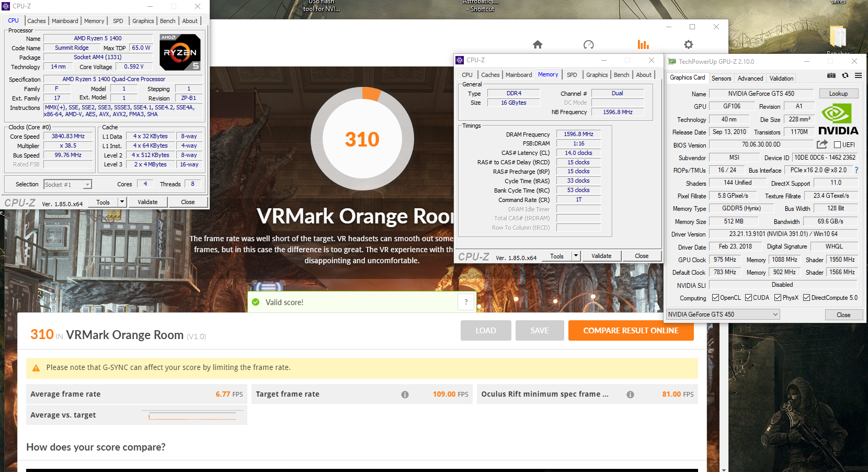Open NVIDIA GeForce GTS 450 GPU selector dropdown
Image resolution: width=868 pixels, height=472 pixels.
point(723,314)
